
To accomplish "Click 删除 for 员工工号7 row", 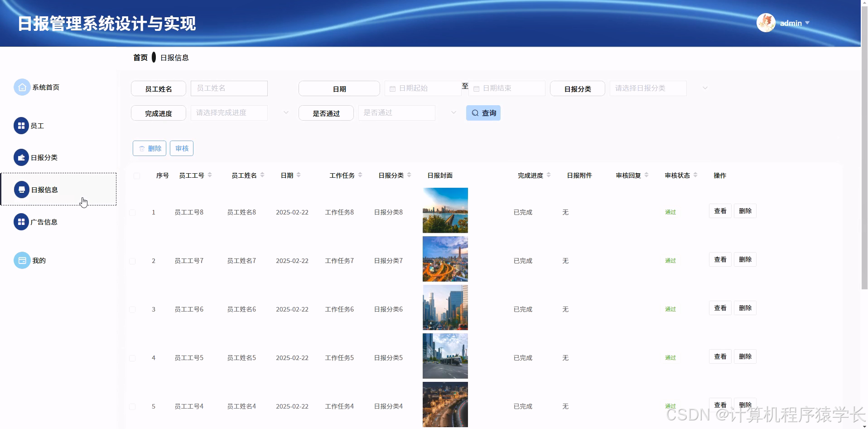I will click(745, 259).
